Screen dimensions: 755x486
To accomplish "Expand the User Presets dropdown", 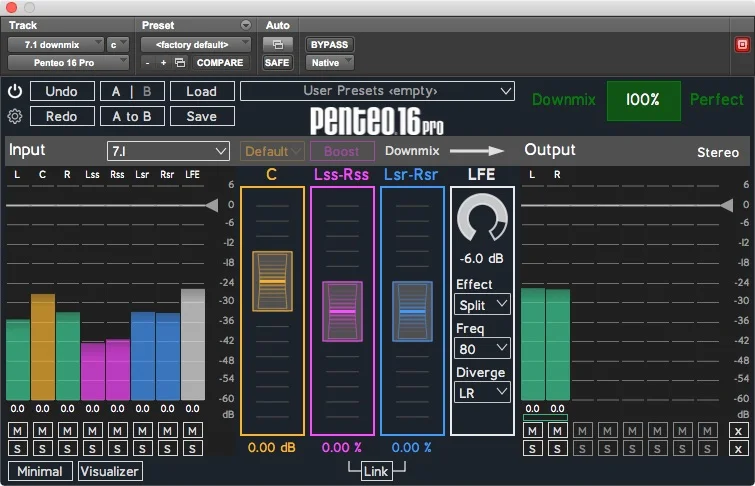I will (x=377, y=91).
